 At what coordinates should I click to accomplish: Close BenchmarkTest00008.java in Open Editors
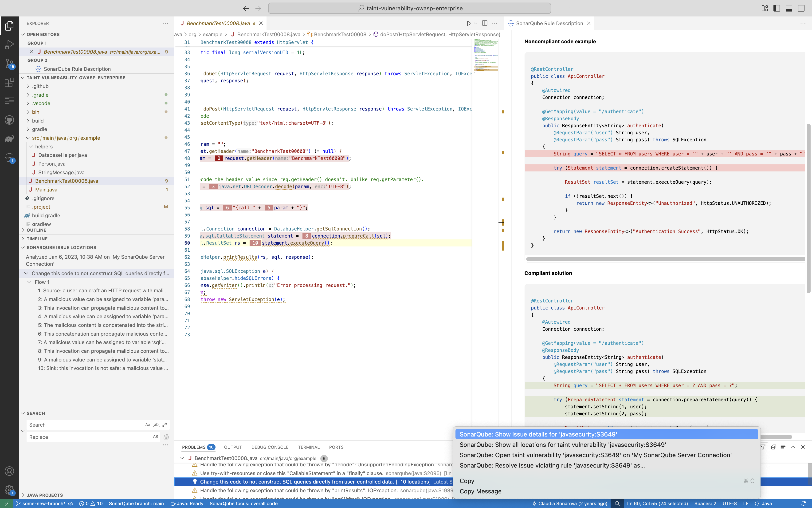coord(31,52)
